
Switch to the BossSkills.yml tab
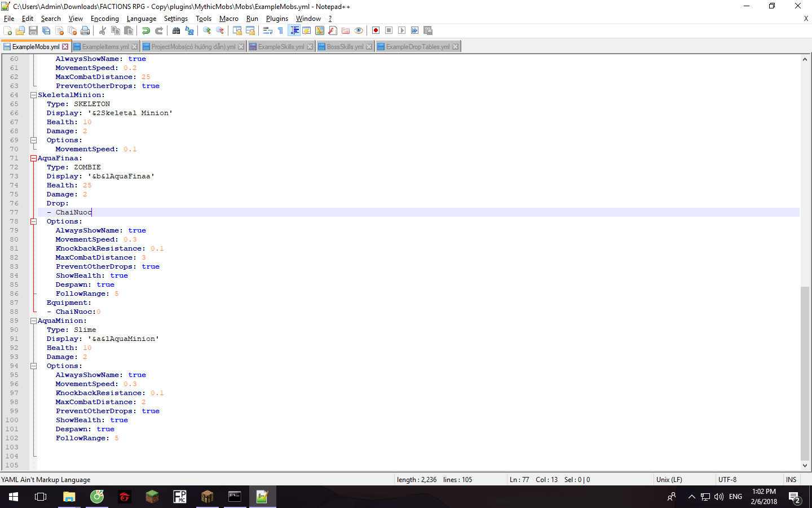pos(345,47)
